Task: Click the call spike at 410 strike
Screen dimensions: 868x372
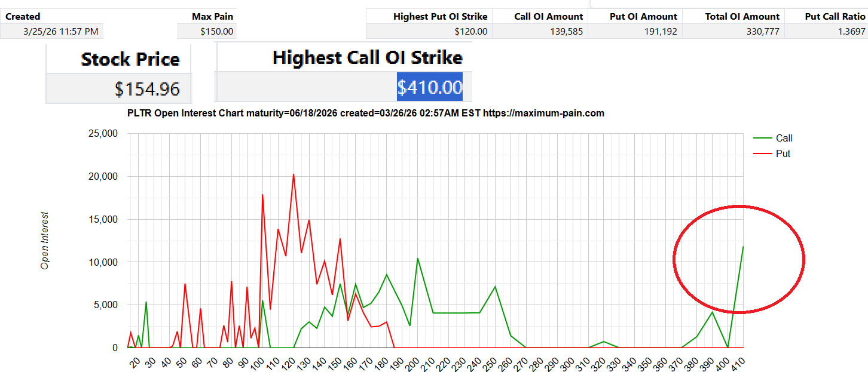Action: point(742,247)
